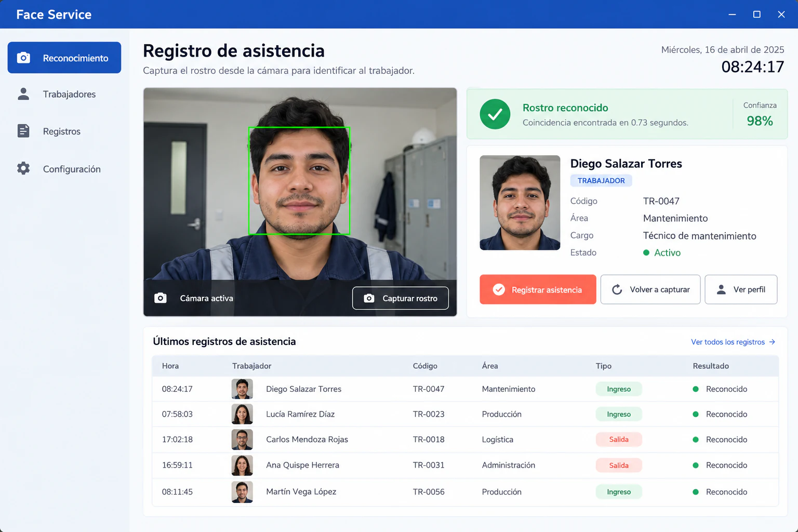This screenshot has height=532, width=798.
Task: Click the camera icon beside Reconocimiento
Action: tap(23, 58)
